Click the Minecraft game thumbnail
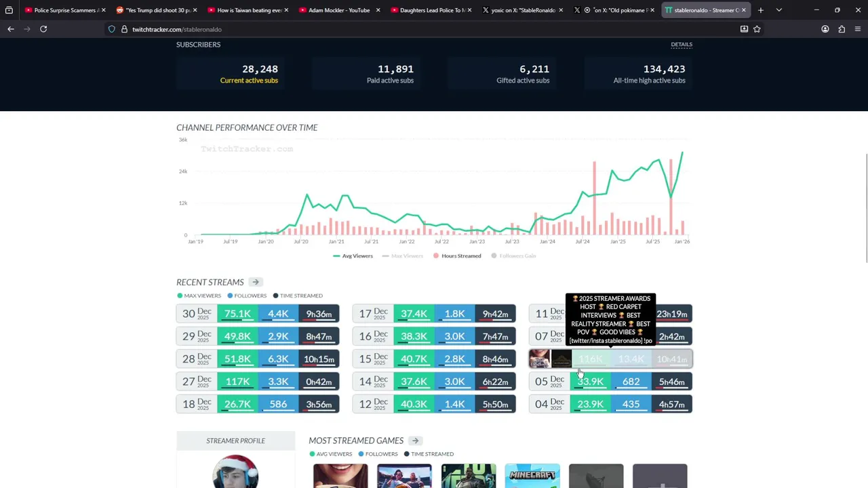Screen dimensions: 868x488 pos(532,476)
